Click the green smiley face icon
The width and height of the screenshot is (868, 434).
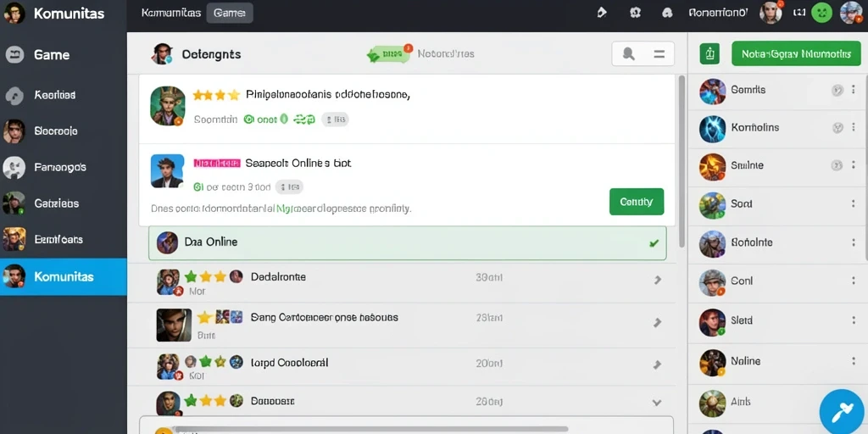pos(821,12)
